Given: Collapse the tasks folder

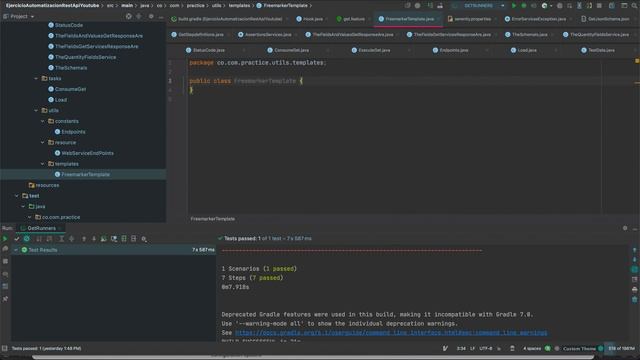Looking at the screenshot, I should (x=36, y=78).
